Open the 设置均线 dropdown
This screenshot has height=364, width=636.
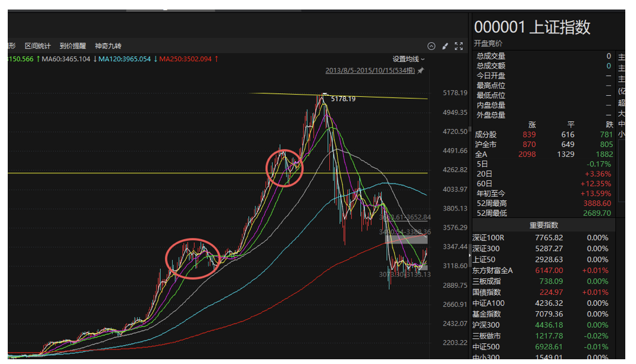click(x=409, y=59)
